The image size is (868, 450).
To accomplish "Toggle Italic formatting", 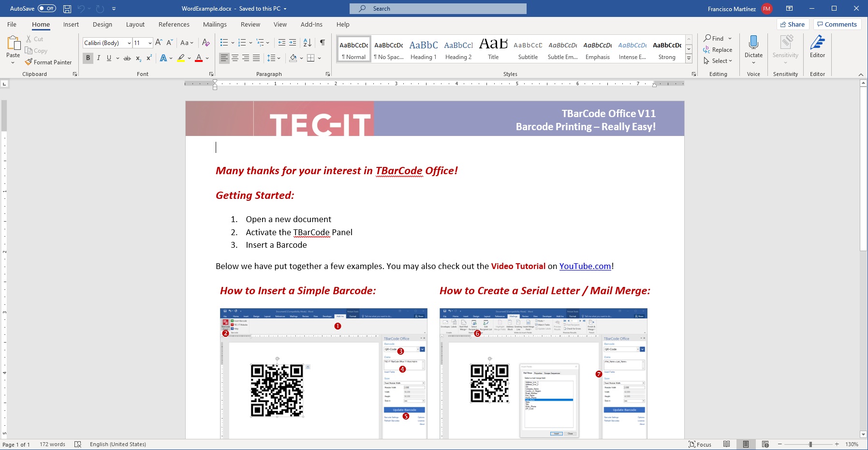I will coord(99,58).
